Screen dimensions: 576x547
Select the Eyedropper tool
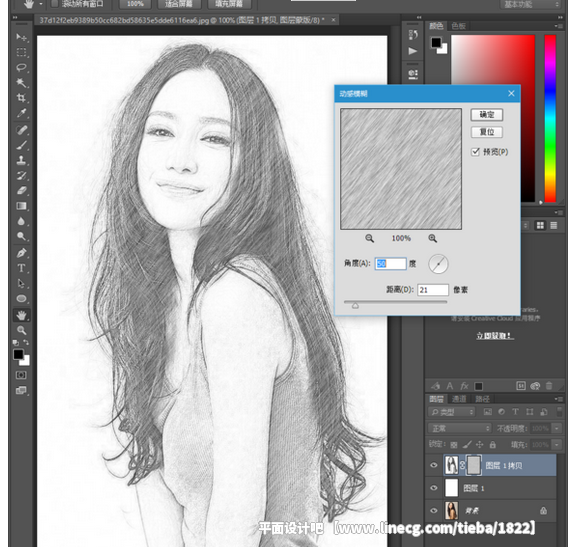pos(21,113)
